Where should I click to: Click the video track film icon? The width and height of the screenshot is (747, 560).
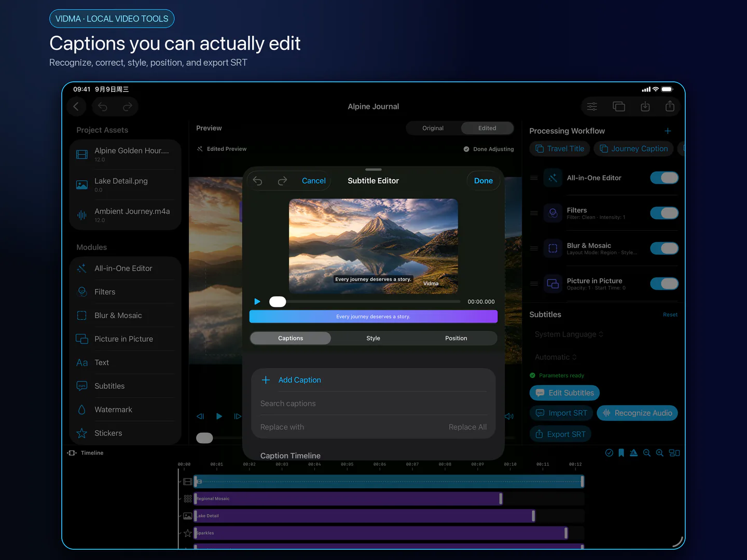188,482
